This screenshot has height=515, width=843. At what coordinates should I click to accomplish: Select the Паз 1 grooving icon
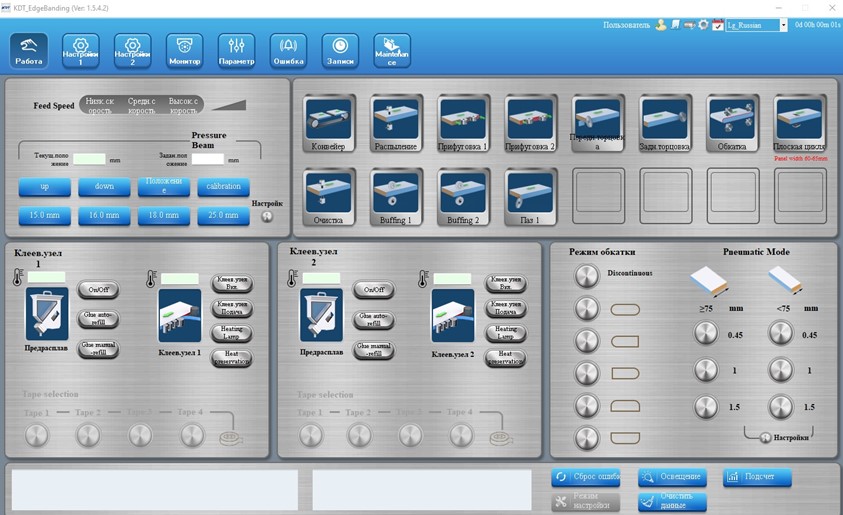(x=530, y=191)
